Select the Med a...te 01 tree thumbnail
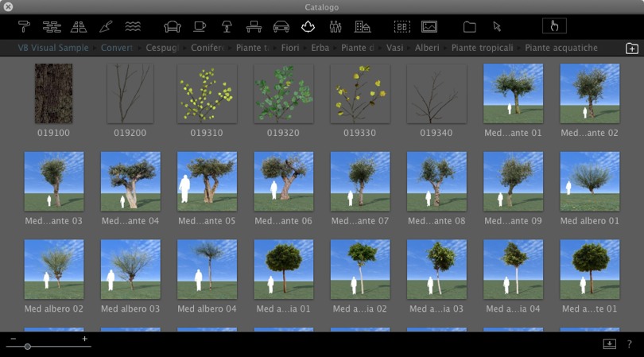The width and height of the screenshot is (644, 357). point(590,269)
